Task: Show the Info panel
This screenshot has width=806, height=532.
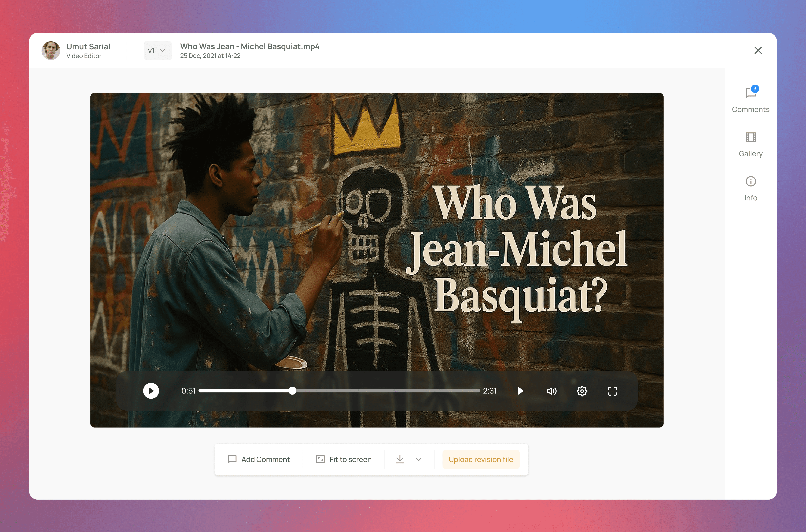Action: point(750,188)
